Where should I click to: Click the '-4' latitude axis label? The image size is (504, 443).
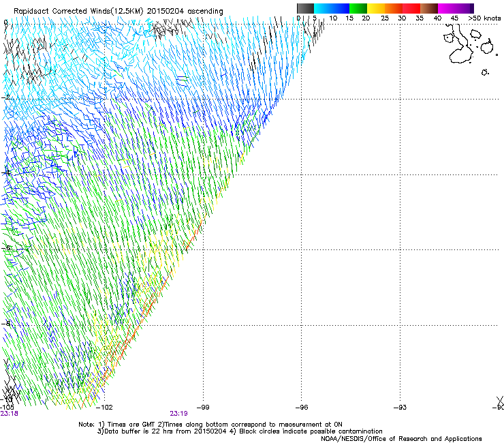coord(6,172)
